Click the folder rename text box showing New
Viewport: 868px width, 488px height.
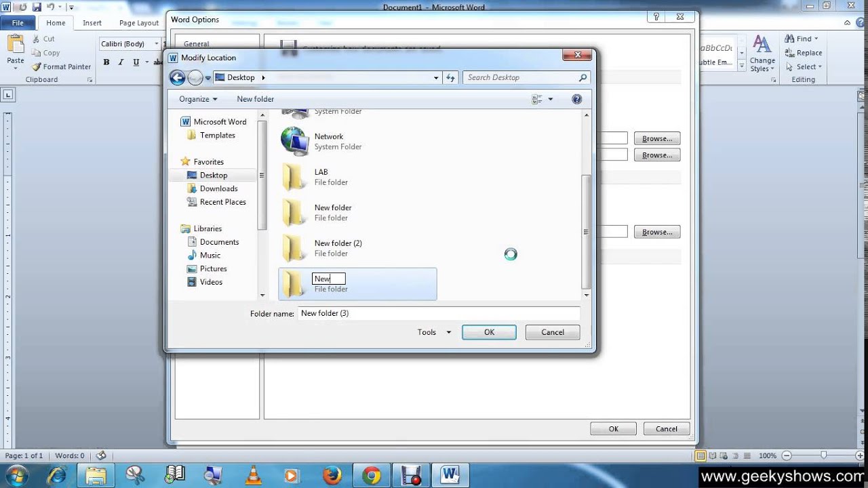click(x=329, y=279)
